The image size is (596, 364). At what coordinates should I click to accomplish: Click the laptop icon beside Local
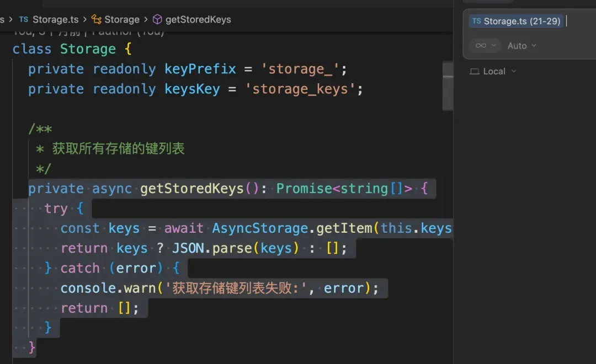tap(474, 71)
